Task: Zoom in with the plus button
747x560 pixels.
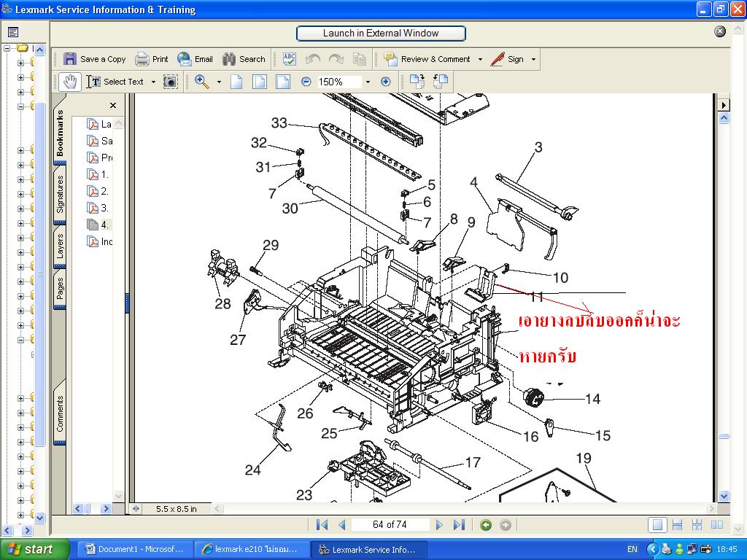Action: pyautogui.click(x=386, y=82)
